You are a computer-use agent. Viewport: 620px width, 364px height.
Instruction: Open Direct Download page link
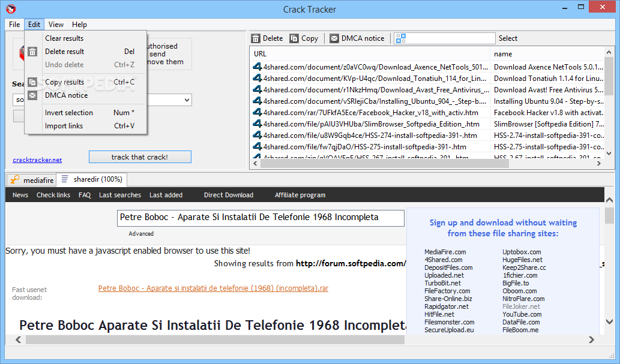(x=229, y=195)
